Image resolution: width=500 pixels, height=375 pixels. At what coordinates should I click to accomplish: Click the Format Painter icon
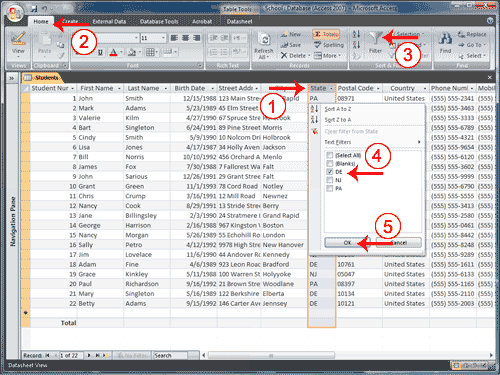click(x=60, y=55)
